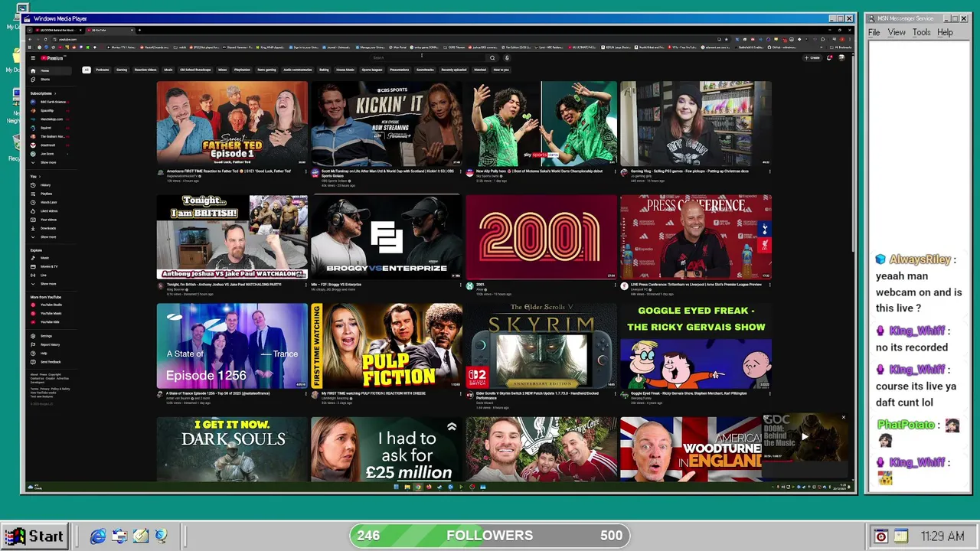
Task: Open the YouTube account avatar menu
Action: click(841, 58)
